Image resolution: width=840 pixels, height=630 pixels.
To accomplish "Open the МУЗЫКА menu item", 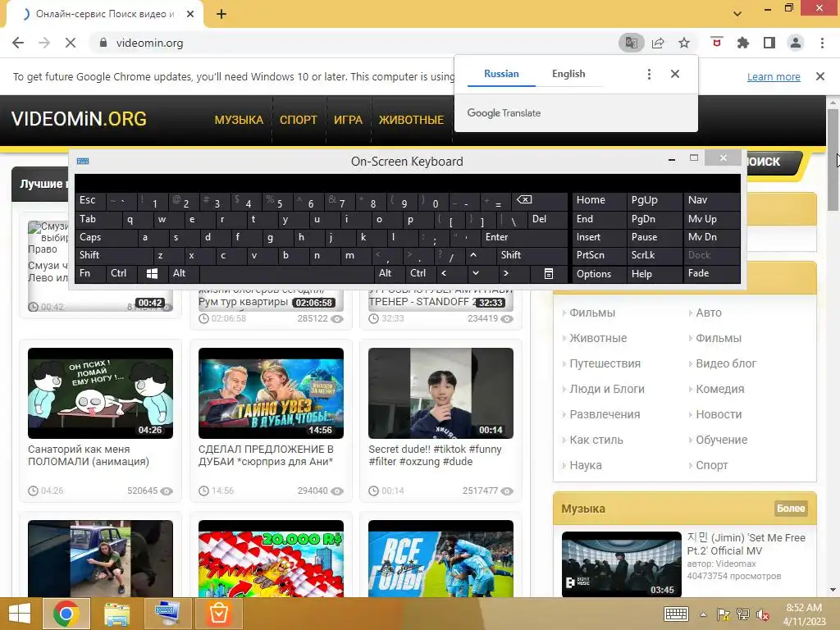I will (239, 120).
